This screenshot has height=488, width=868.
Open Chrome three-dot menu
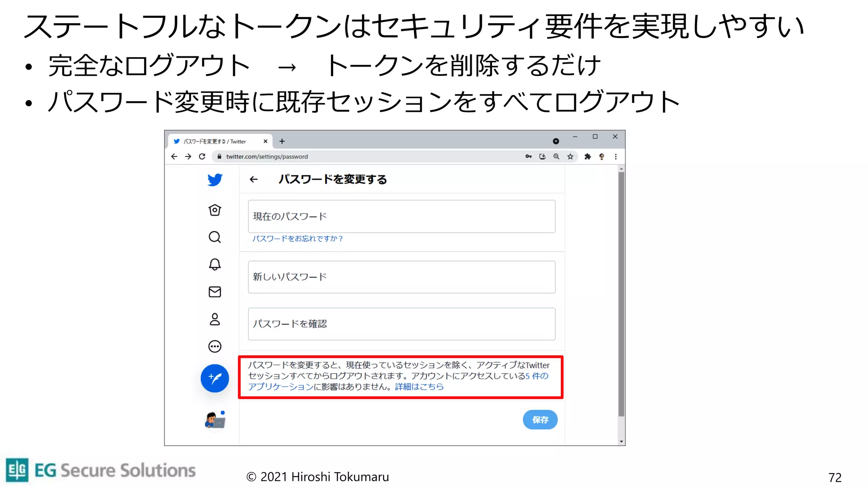point(616,156)
